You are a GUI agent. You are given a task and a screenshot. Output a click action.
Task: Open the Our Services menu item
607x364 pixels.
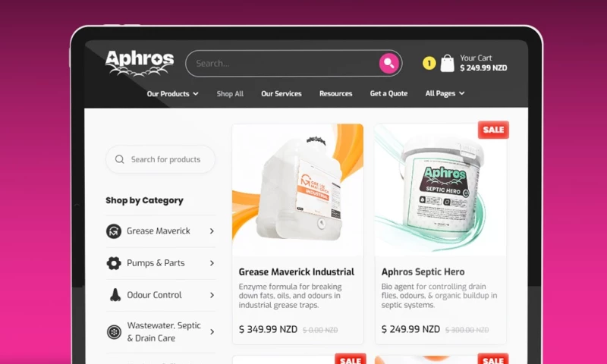(x=281, y=93)
